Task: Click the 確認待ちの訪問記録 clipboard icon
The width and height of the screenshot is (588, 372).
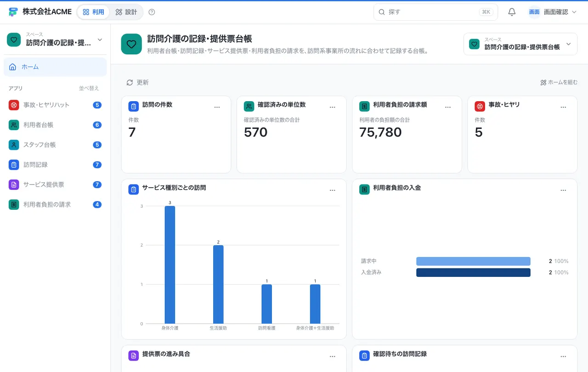Action: pyautogui.click(x=364, y=355)
